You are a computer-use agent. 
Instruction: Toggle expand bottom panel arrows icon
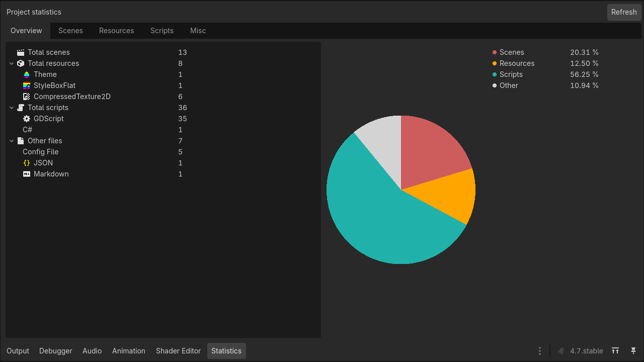[x=615, y=351]
